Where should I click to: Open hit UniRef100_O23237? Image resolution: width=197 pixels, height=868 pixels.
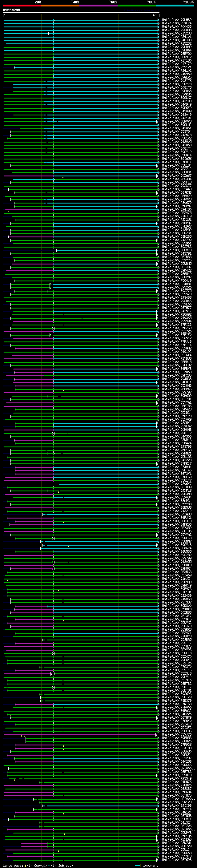pos(177,758)
